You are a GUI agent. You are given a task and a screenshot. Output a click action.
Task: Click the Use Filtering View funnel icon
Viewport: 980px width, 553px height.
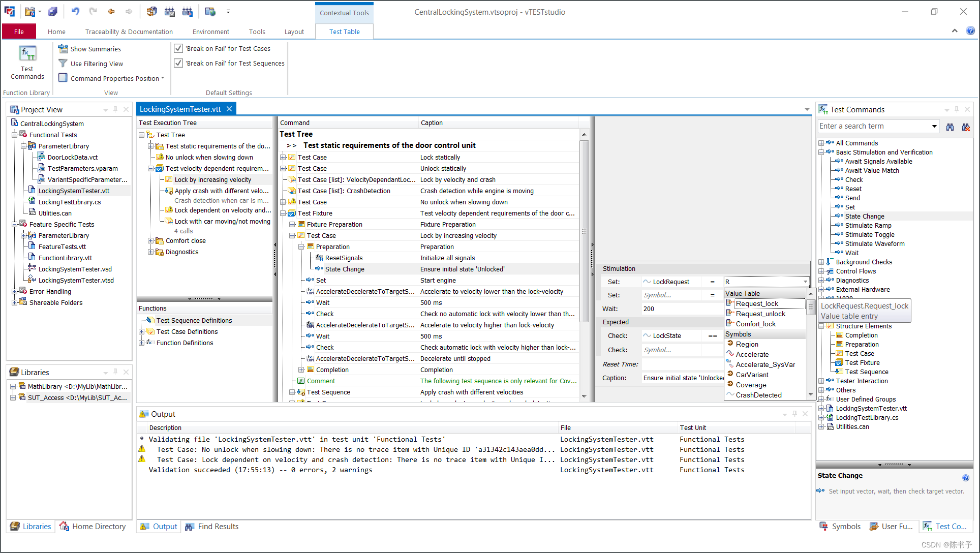tap(63, 64)
